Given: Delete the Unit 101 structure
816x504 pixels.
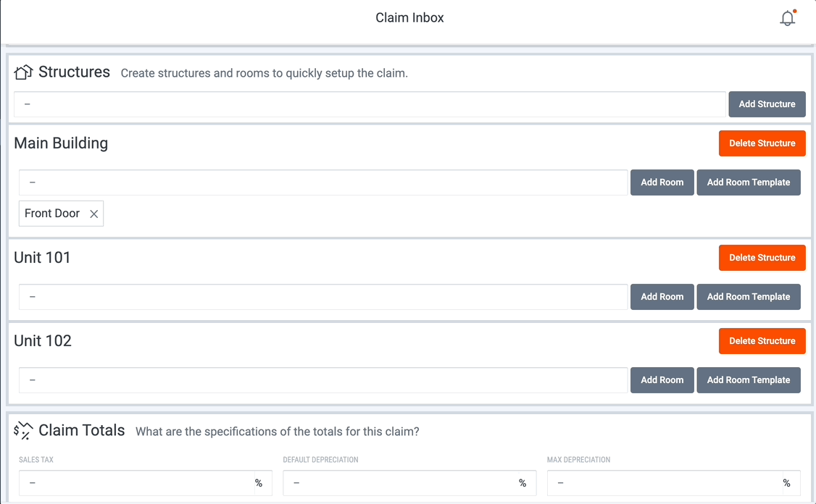Looking at the screenshot, I should [x=762, y=258].
